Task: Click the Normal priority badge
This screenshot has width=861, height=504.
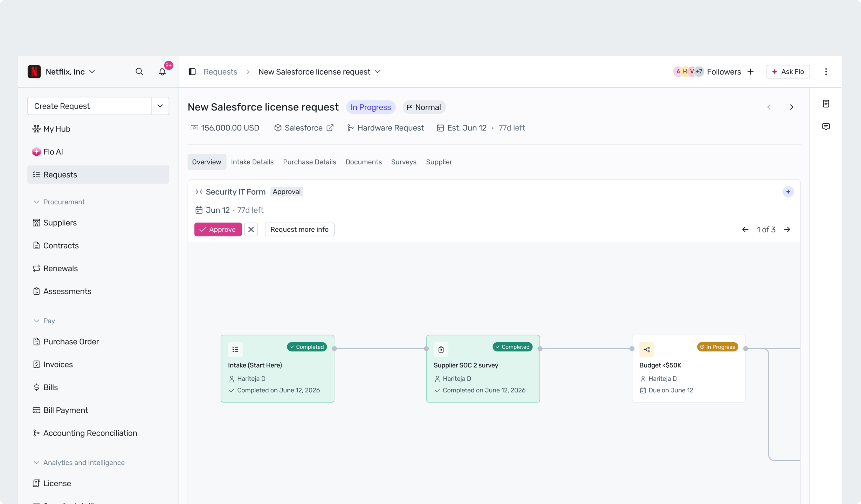Action: (424, 107)
